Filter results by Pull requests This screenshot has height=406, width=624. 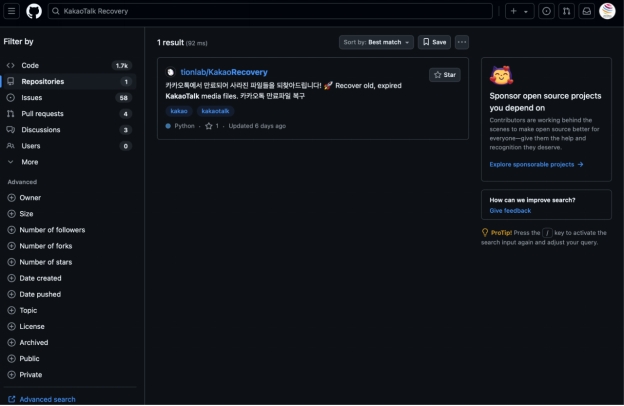click(68, 114)
